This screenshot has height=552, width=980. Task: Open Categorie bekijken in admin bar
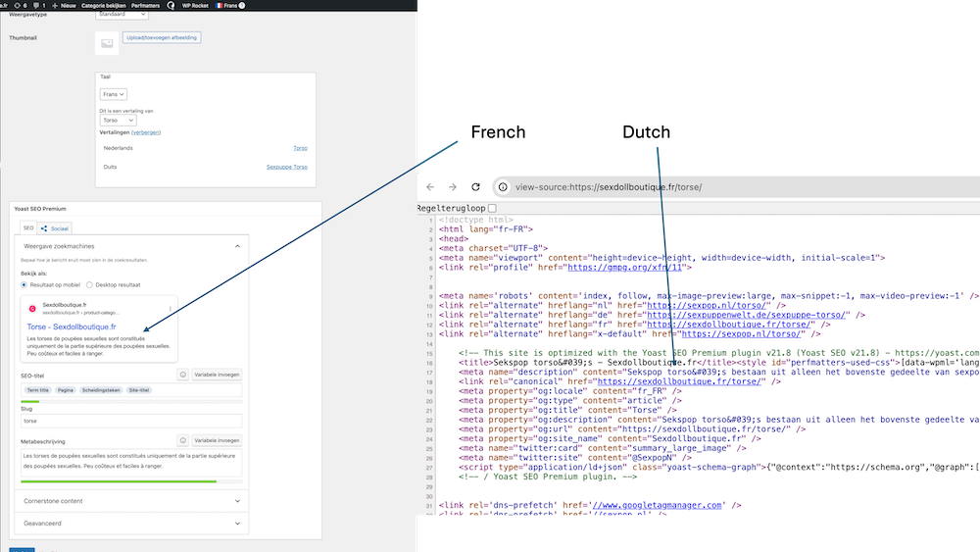(x=104, y=6)
